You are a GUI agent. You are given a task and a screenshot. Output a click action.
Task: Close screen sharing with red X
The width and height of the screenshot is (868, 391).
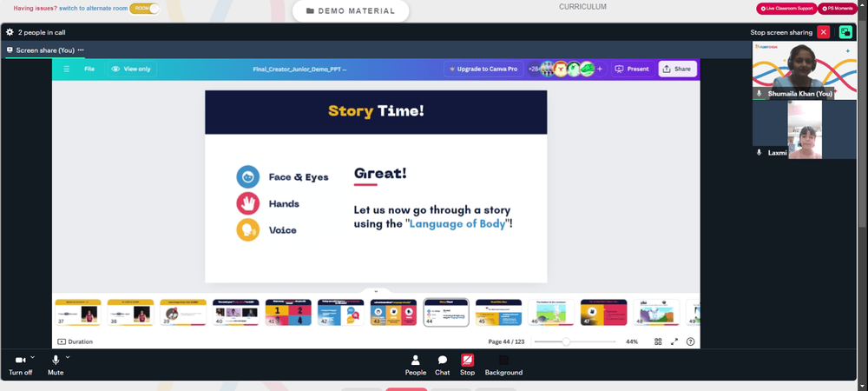pyautogui.click(x=824, y=32)
